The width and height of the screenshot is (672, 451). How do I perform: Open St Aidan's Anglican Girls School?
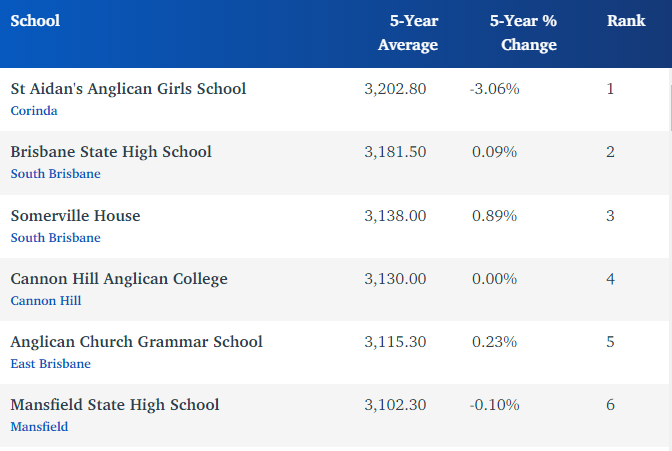tap(128, 89)
